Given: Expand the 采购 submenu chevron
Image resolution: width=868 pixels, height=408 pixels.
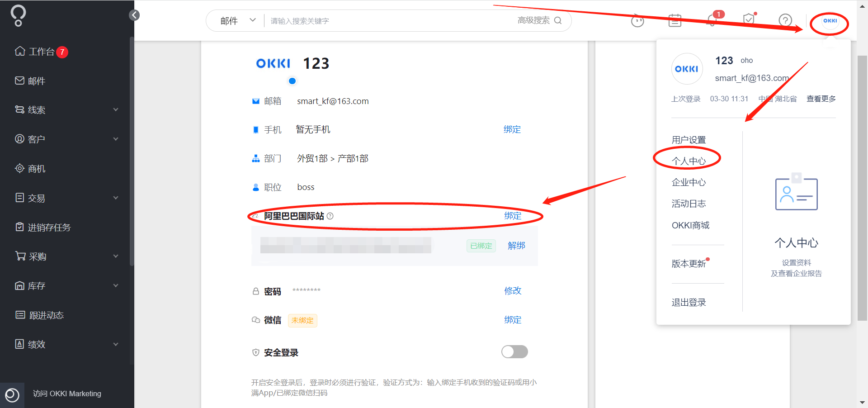Looking at the screenshot, I should tap(116, 256).
